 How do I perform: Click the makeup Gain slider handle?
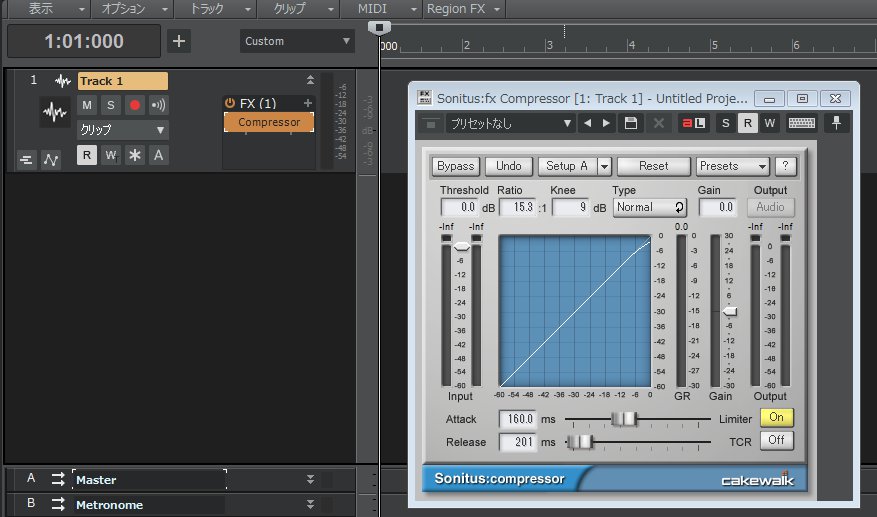(730, 312)
